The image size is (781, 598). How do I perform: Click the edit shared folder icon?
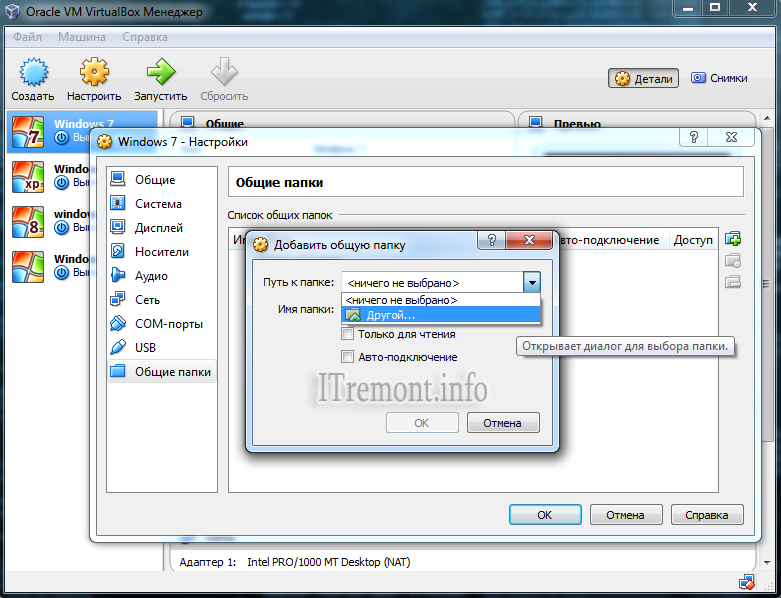click(733, 260)
